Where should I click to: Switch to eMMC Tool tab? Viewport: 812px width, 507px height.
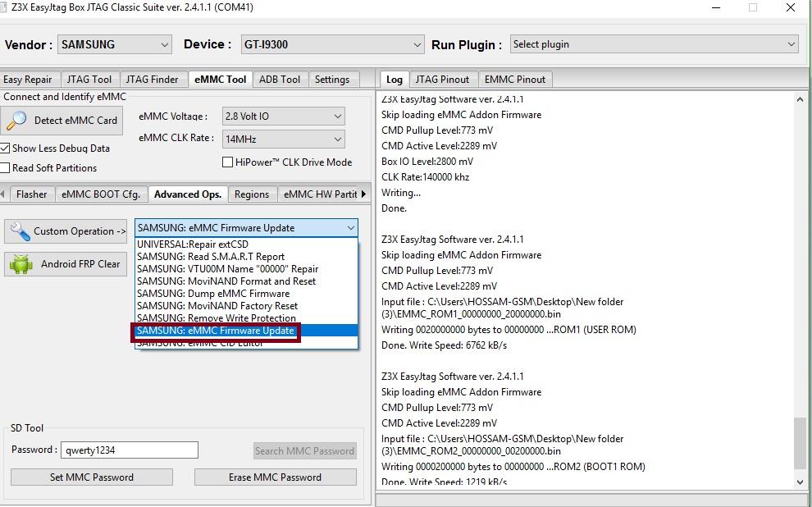click(x=221, y=80)
